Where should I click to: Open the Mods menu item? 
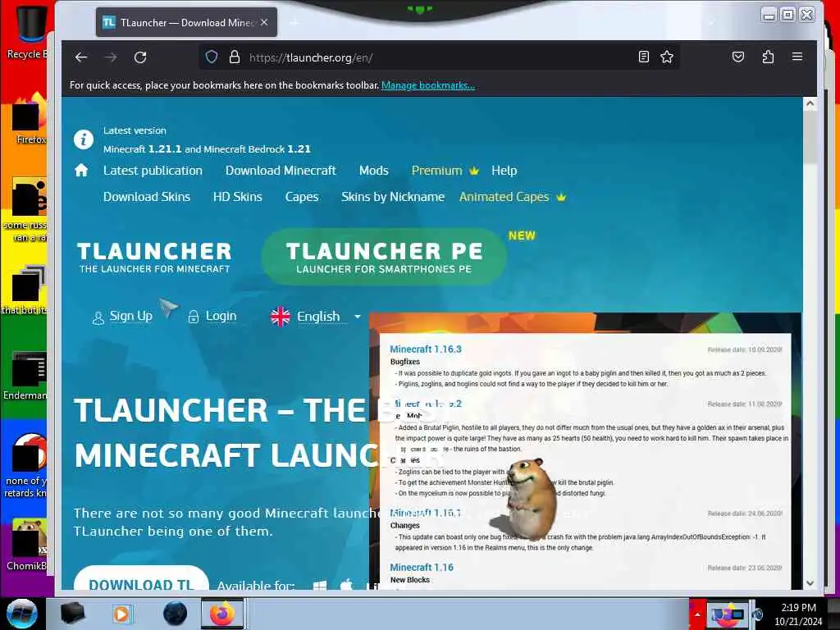(x=374, y=171)
